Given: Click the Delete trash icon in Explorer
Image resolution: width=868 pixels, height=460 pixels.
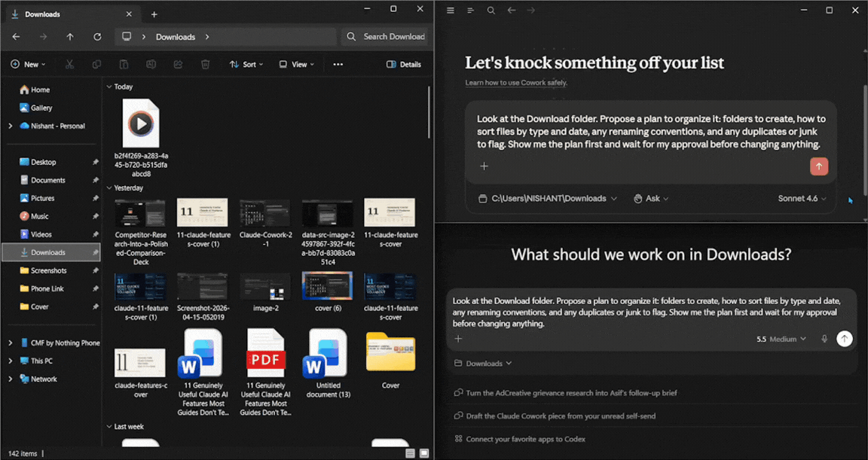Looking at the screenshot, I should (205, 64).
